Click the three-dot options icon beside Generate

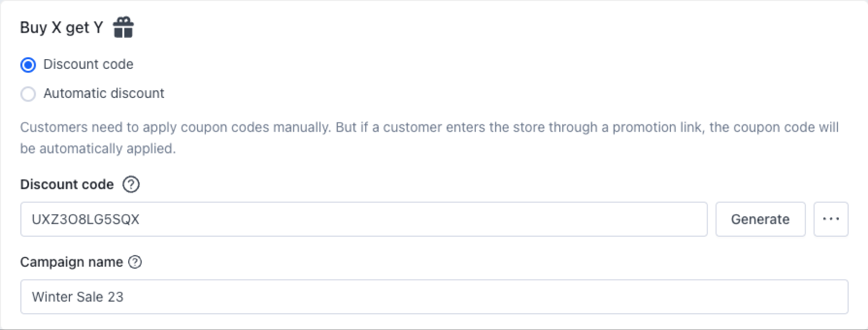pos(831,219)
